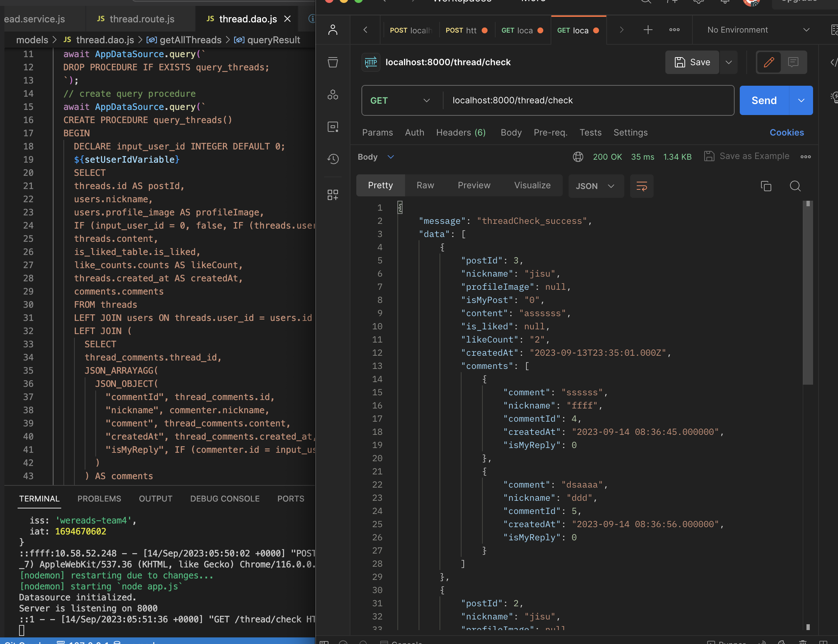Open the JSON format dropdown
Image resolution: width=838 pixels, height=644 pixels.
pos(596,186)
